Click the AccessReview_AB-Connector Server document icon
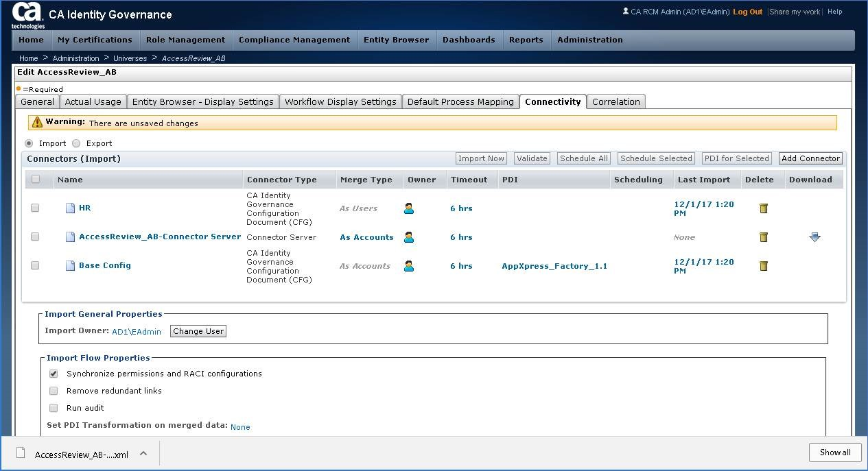This screenshot has height=471, width=868. pos(70,237)
